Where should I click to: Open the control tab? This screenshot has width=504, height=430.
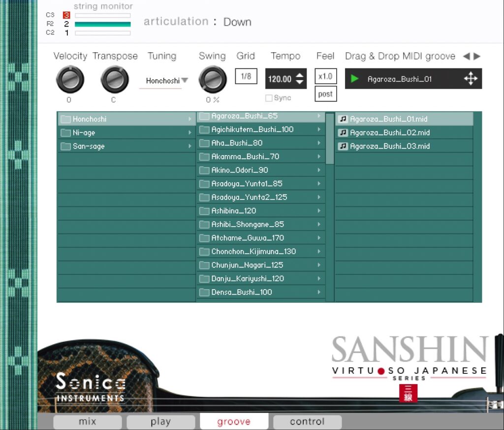click(x=307, y=422)
